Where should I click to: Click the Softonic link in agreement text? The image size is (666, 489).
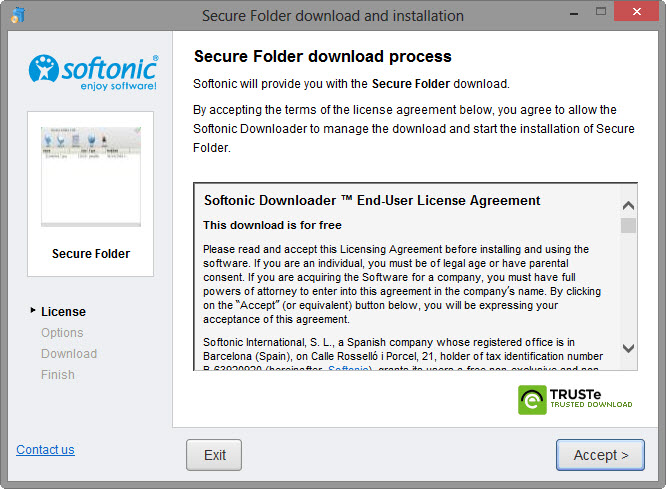pos(349,370)
